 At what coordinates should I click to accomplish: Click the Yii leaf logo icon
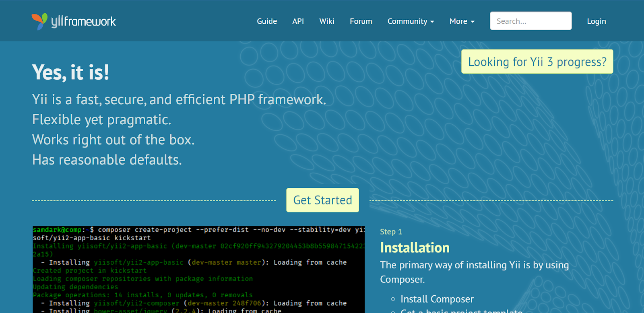[x=39, y=21]
